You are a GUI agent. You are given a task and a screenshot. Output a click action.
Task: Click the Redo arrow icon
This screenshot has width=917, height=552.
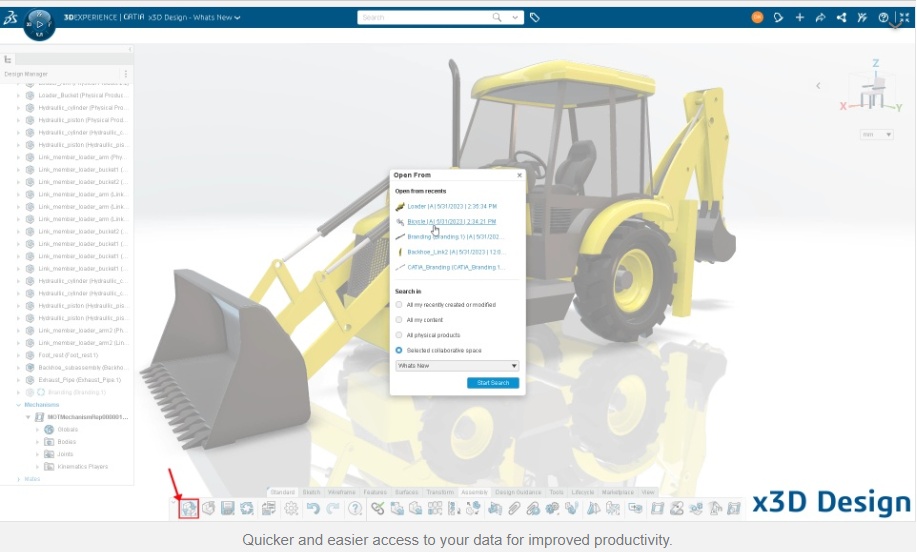click(333, 509)
